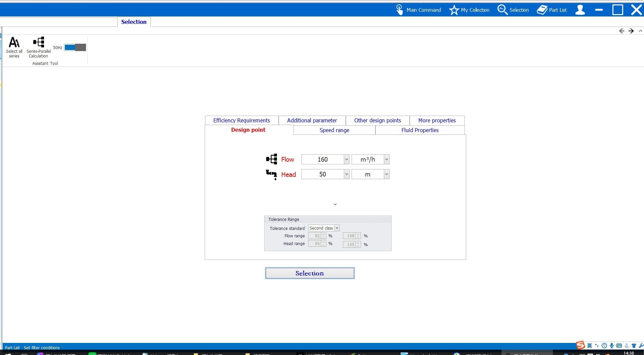This screenshot has width=644, height=355.
Task: Open the Flow unit m³/h dropdown
Action: coord(387,159)
